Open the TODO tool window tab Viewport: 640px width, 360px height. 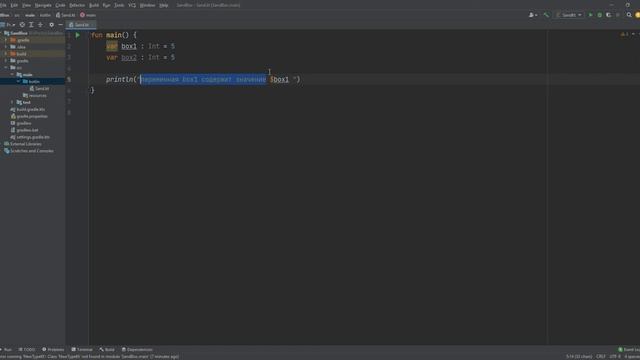click(27, 349)
